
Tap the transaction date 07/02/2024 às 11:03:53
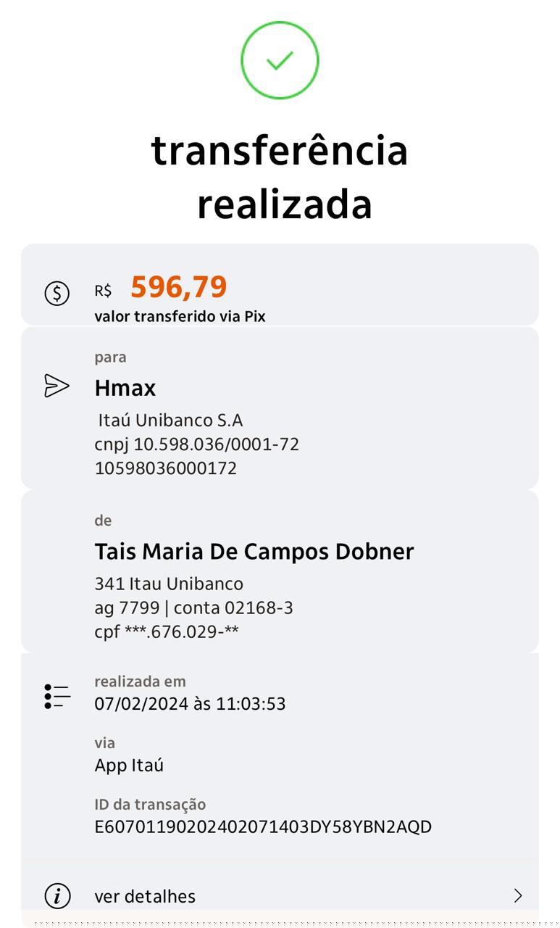click(190, 703)
